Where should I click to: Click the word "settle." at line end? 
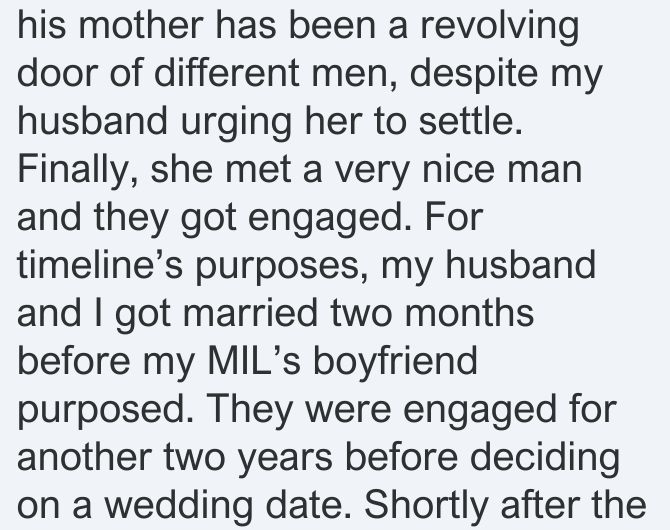(x=470, y=120)
